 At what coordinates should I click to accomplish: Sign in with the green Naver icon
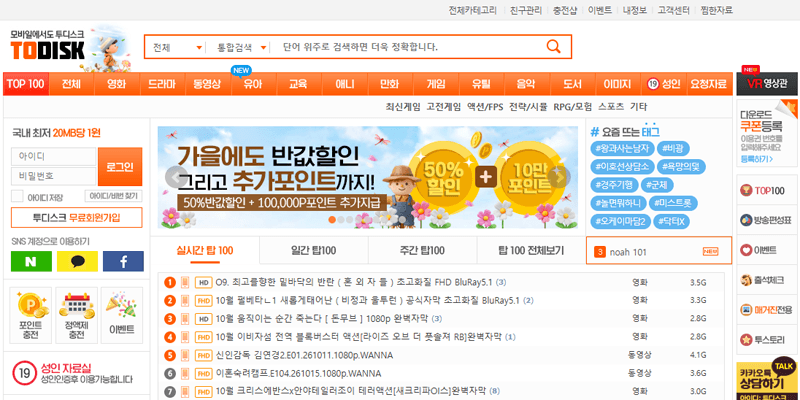click(31, 261)
